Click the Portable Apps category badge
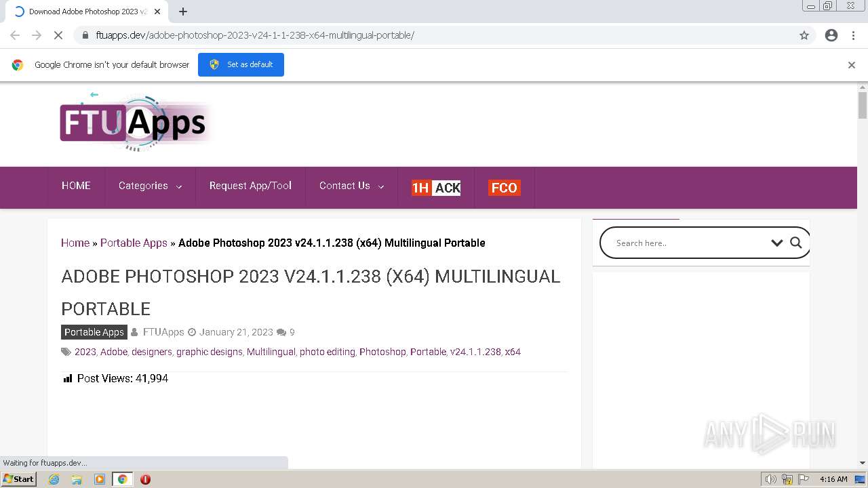 point(94,332)
